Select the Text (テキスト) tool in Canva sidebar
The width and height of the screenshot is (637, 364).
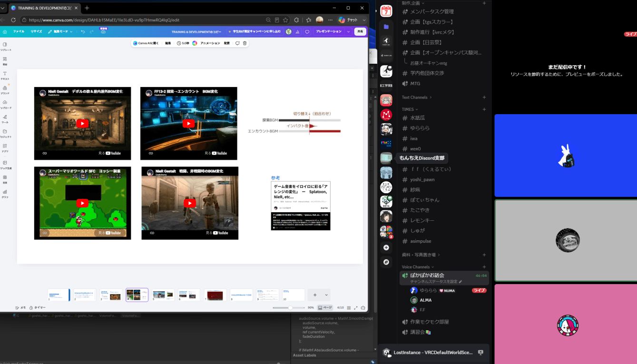(5, 75)
